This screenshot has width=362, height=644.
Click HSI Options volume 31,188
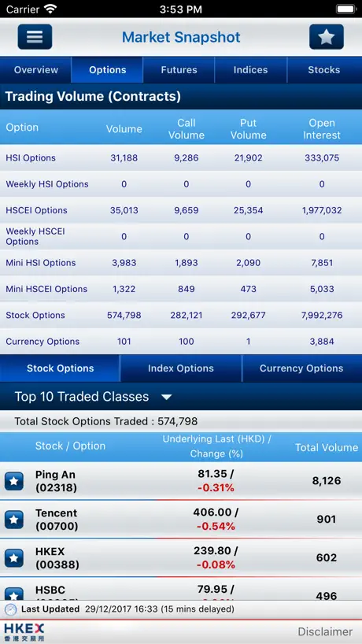point(124,157)
